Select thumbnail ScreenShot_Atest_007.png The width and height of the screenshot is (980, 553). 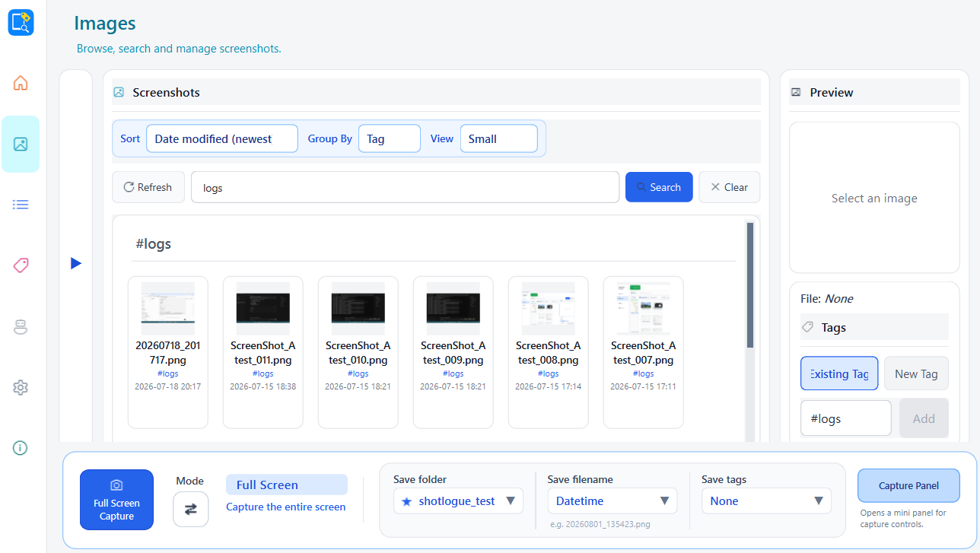pos(643,352)
